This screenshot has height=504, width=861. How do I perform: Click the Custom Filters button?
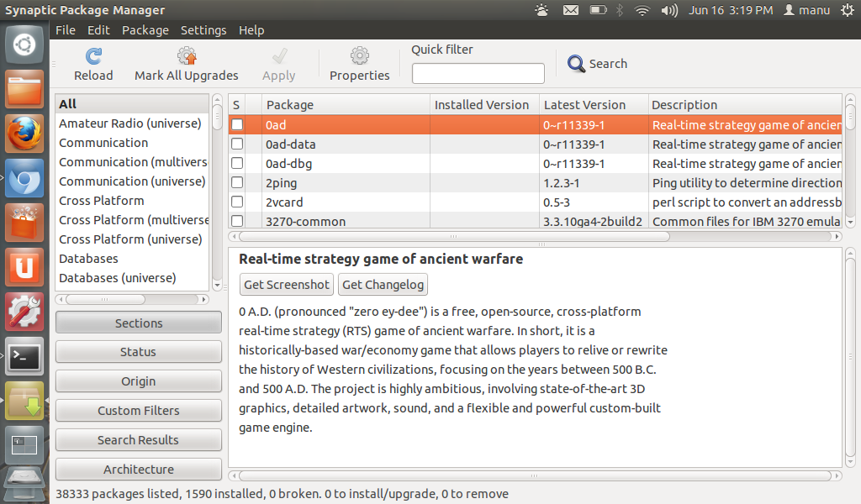tap(139, 410)
